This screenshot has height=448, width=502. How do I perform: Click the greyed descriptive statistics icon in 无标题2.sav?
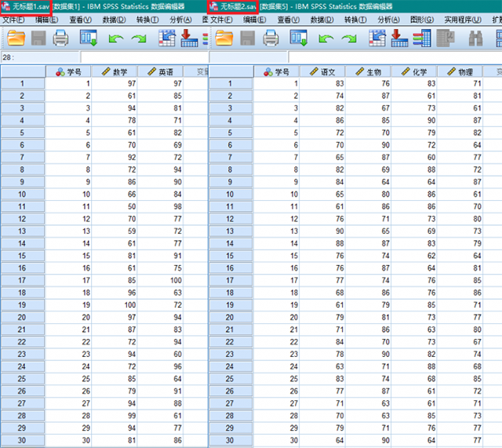[446, 38]
